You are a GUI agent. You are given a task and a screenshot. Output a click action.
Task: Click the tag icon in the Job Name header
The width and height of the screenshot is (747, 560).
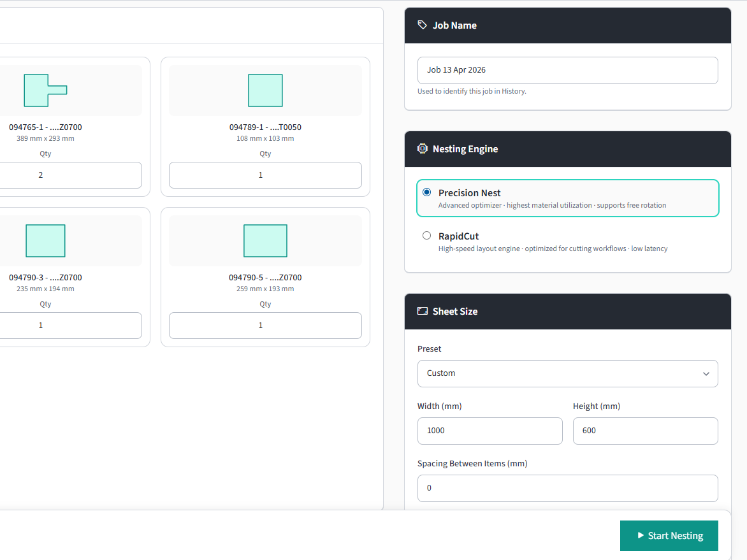point(422,25)
